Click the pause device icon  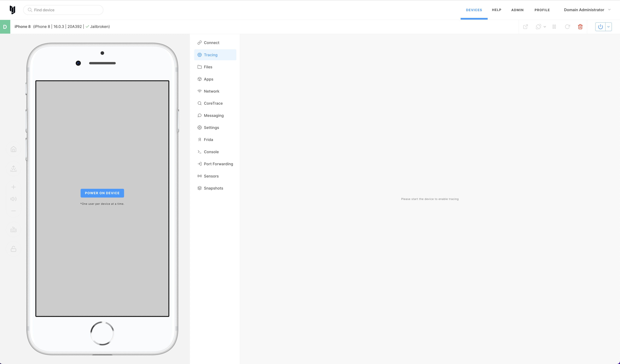pos(554,27)
